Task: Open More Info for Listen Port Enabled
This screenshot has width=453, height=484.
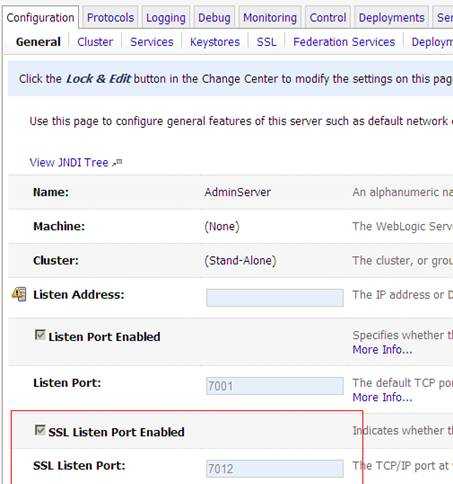Action: [x=382, y=350]
